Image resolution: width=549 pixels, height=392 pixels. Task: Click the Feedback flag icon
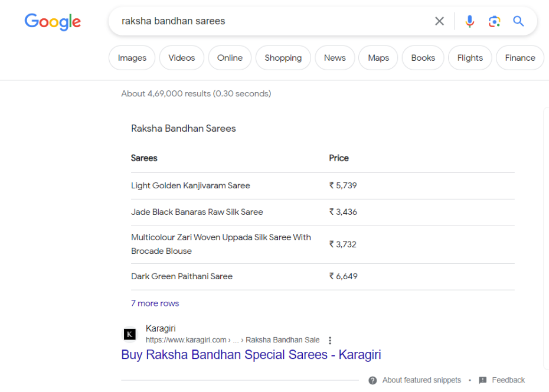(x=483, y=380)
